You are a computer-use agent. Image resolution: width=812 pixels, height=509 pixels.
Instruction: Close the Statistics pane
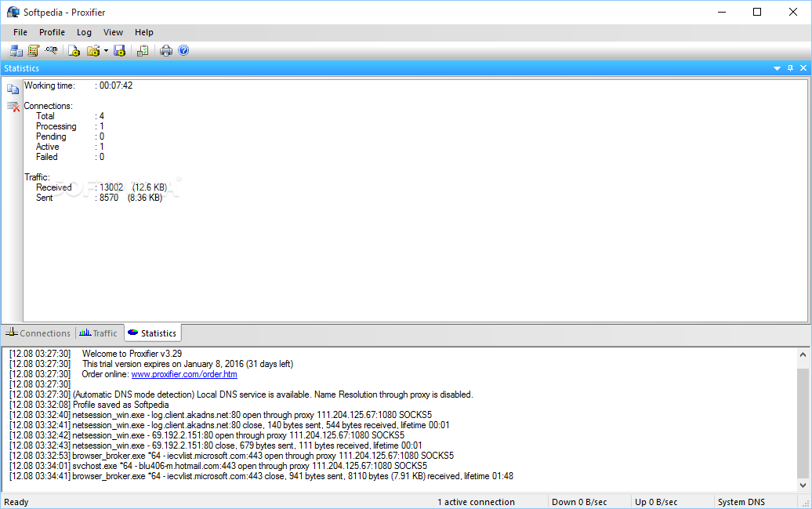point(803,68)
